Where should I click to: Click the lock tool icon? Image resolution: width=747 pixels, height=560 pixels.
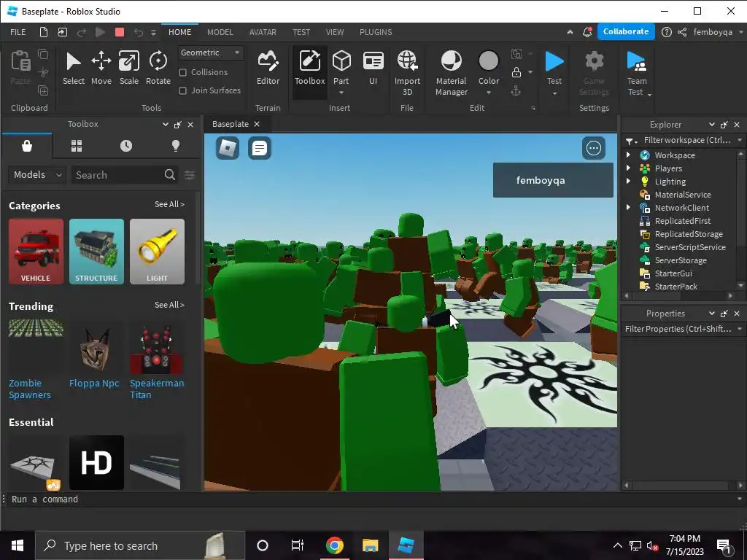pos(516,72)
